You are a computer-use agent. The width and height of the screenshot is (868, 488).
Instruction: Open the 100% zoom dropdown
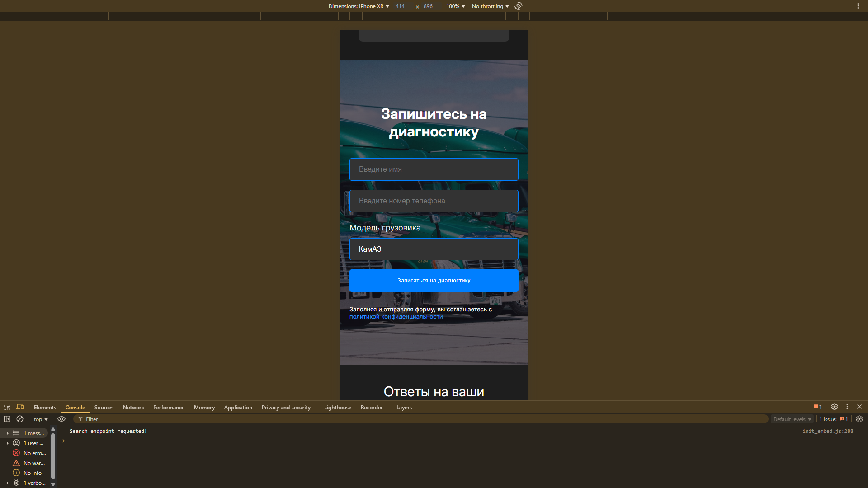(456, 6)
